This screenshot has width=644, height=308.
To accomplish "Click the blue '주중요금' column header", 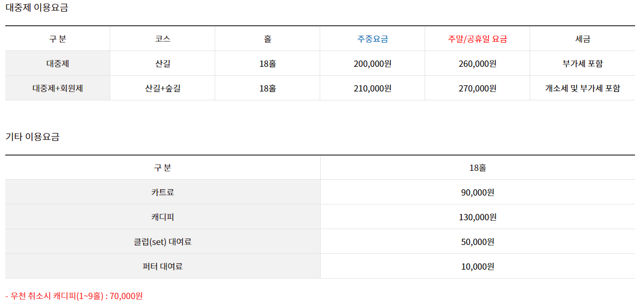I will 373,39.
